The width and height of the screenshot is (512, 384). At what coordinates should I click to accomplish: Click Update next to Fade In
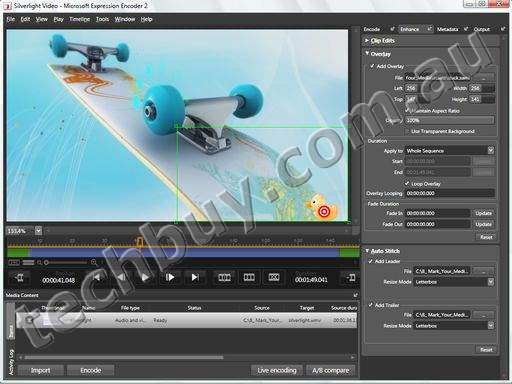pyautogui.click(x=483, y=213)
